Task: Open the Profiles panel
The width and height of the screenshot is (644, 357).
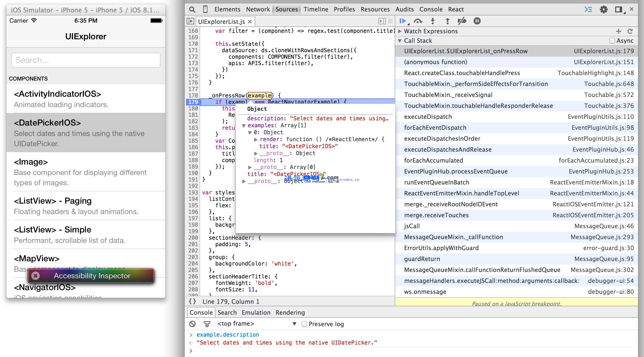Action: pos(344,9)
